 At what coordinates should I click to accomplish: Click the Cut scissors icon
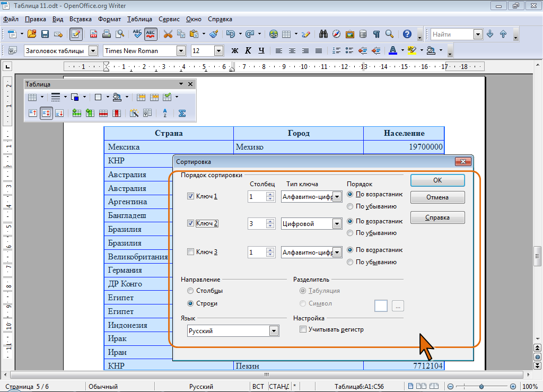click(x=168, y=34)
